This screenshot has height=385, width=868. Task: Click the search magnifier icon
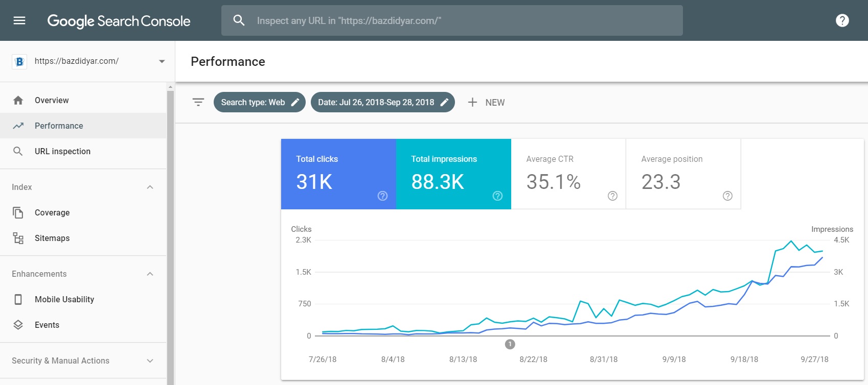coord(239,20)
